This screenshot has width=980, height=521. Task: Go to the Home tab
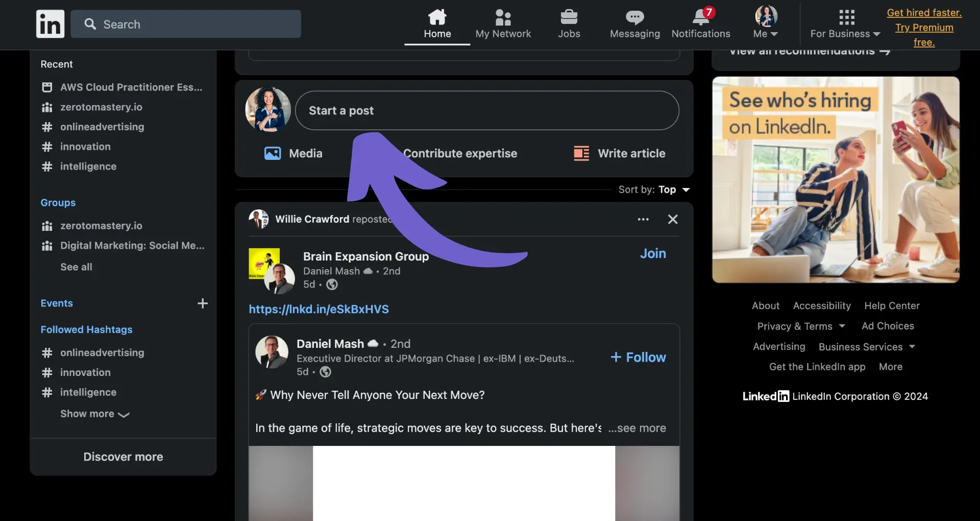point(437,23)
